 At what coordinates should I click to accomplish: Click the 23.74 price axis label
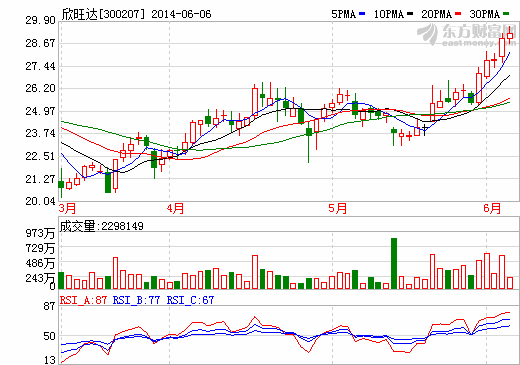coord(40,133)
